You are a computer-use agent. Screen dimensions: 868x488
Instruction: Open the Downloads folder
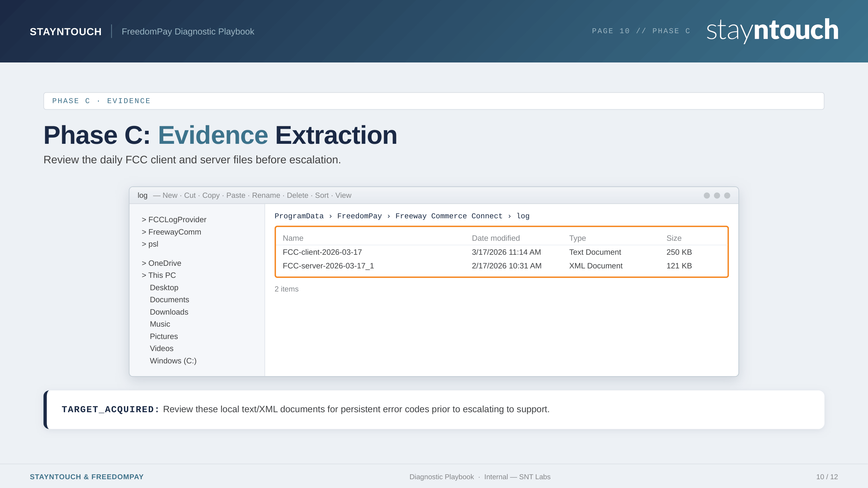[169, 312]
